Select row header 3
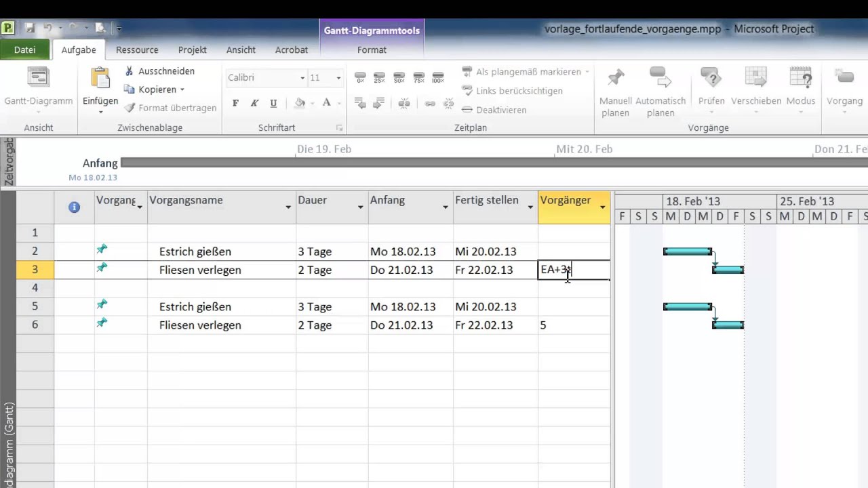This screenshot has height=488, width=868. pos(35,270)
